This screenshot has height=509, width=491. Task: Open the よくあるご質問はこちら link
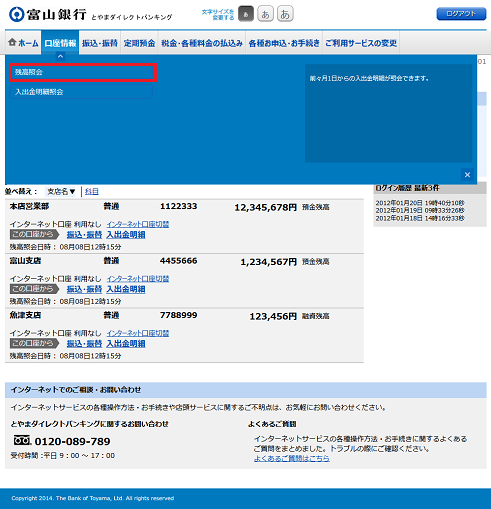click(292, 458)
